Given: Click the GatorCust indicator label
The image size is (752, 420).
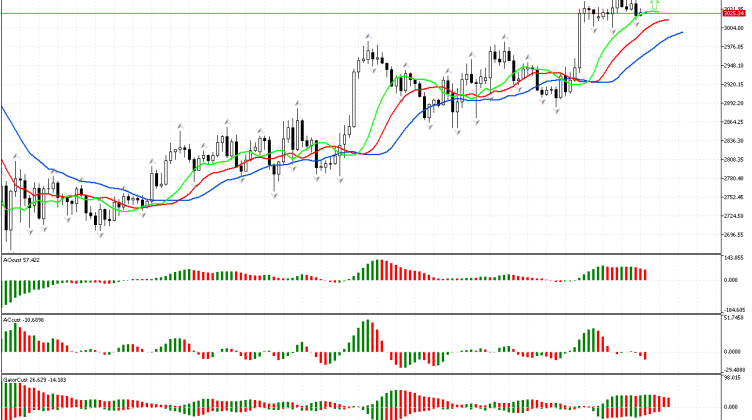Looking at the screenshot, I should pyautogui.click(x=25, y=380).
